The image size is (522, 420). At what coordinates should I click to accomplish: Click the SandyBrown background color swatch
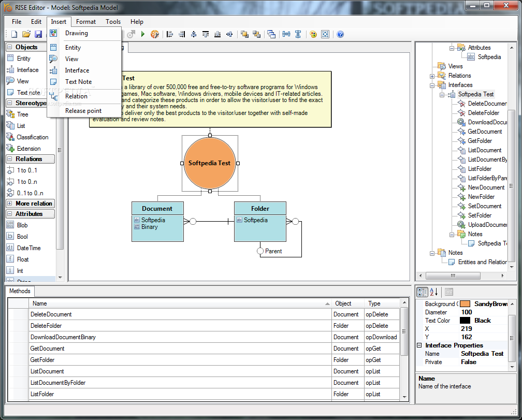(x=465, y=304)
